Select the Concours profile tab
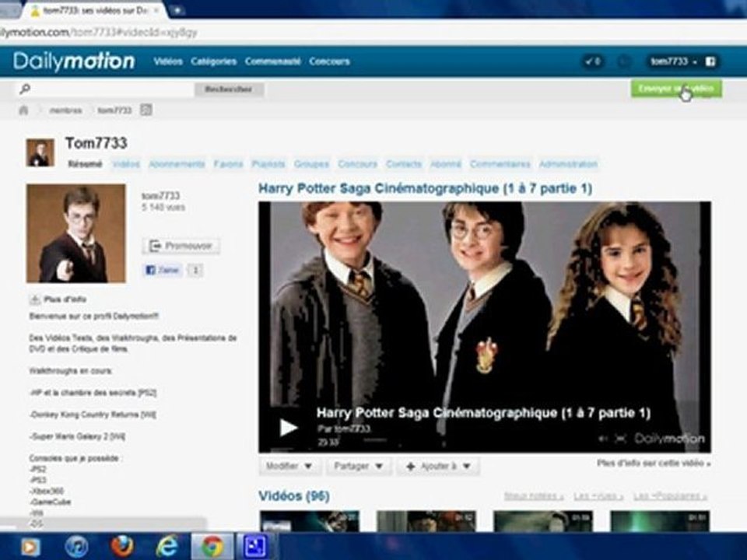This screenshot has height=560, width=747. (x=358, y=164)
